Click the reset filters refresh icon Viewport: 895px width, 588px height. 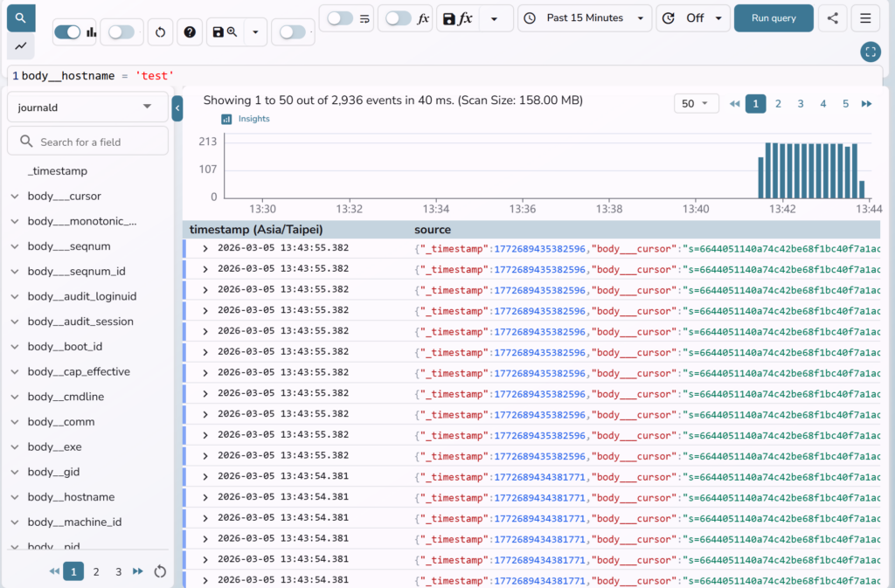160,32
